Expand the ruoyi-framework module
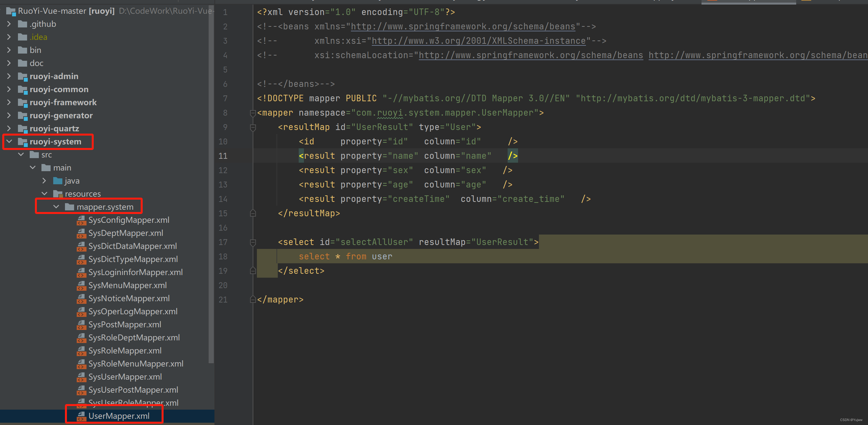 [x=9, y=103]
